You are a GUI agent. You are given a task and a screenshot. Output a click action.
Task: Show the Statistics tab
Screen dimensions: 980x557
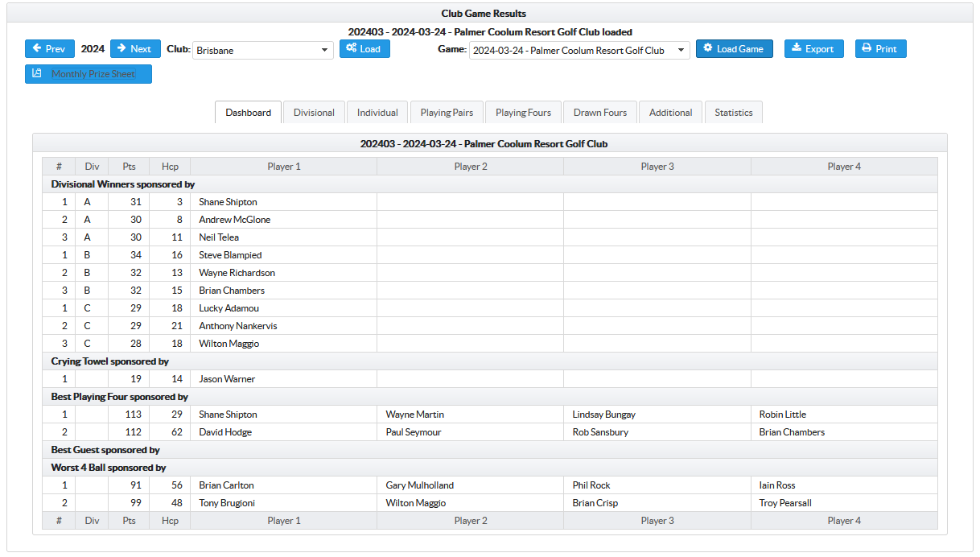tap(733, 113)
